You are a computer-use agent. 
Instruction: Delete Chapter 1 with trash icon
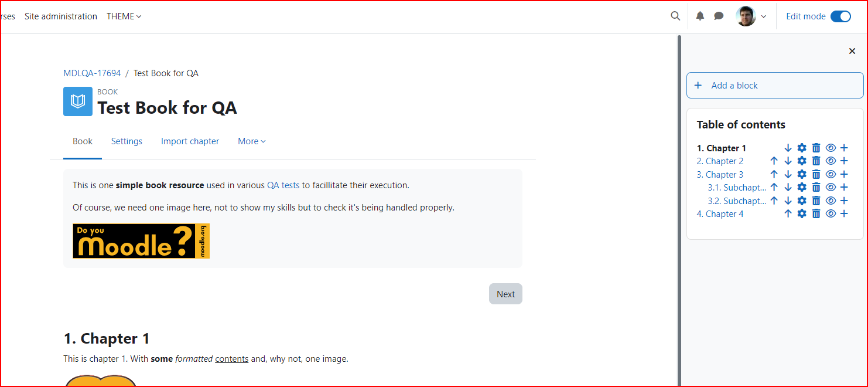[x=816, y=148]
